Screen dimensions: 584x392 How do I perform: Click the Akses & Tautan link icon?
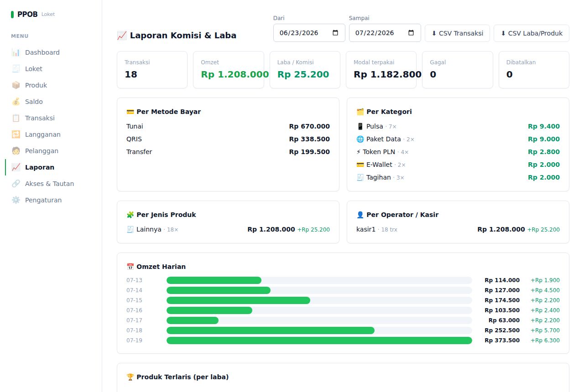tap(16, 184)
